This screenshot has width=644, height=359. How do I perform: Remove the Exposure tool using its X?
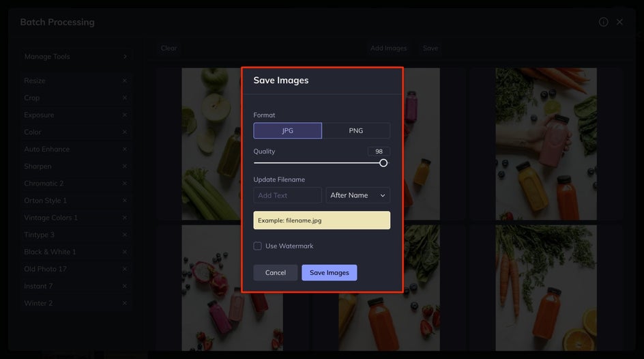click(x=124, y=115)
